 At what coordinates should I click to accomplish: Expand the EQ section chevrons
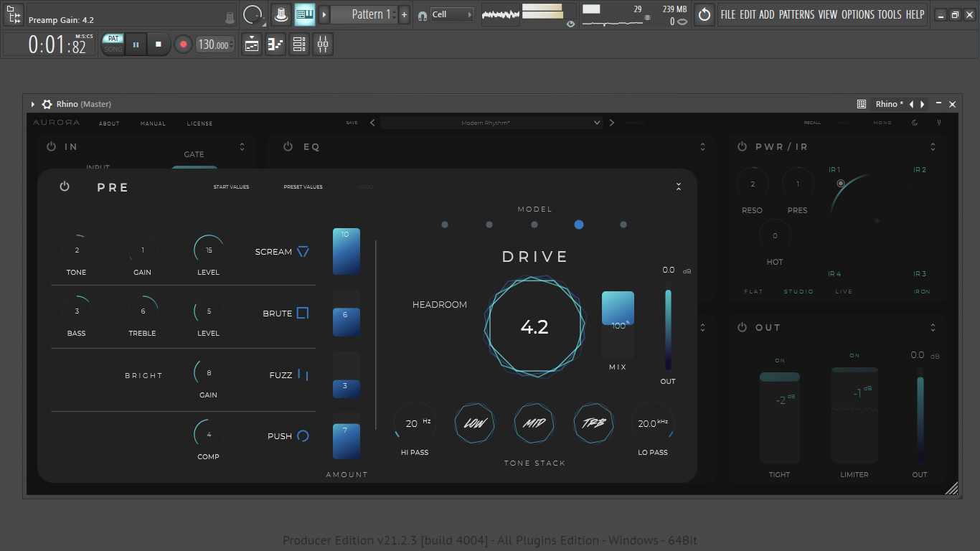pyautogui.click(x=702, y=146)
